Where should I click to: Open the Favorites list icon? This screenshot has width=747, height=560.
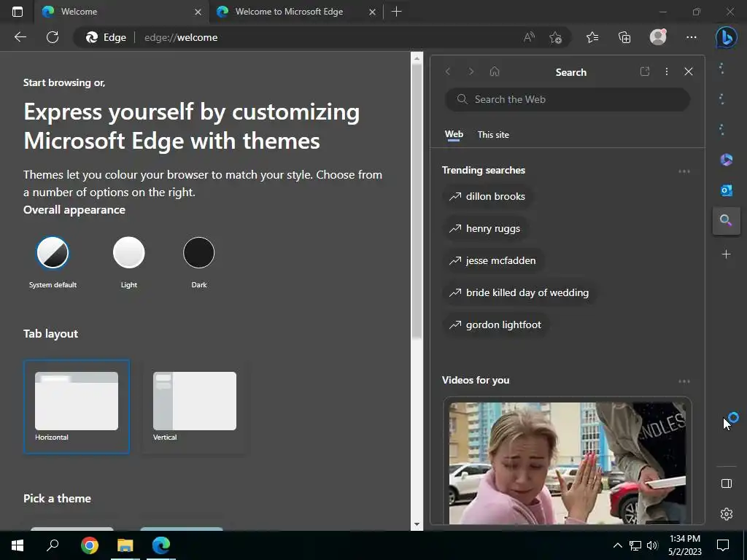tap(592, 37)
